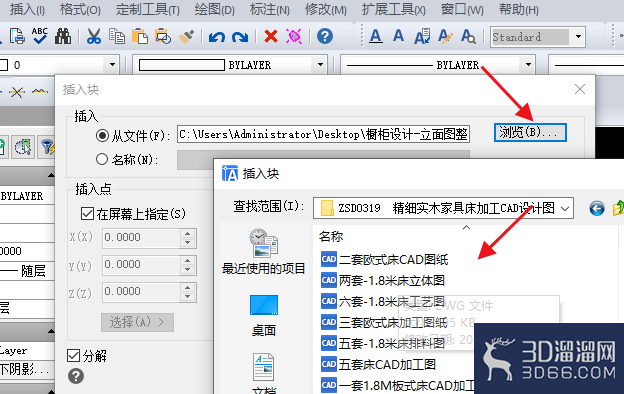Open the 桌面 location
Screen dimensions: 624x394
coord(263,316)
